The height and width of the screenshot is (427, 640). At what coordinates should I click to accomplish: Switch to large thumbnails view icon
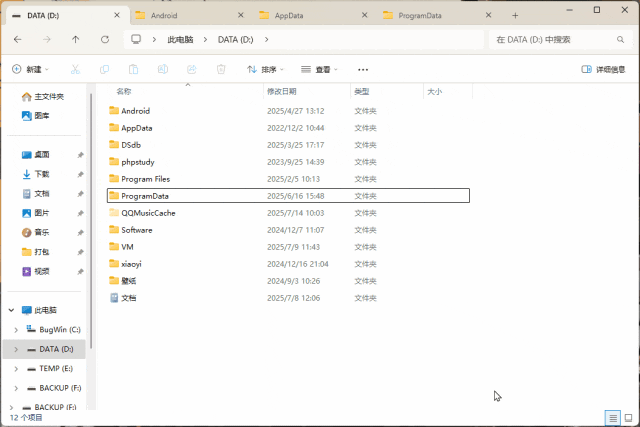[629, 418]
